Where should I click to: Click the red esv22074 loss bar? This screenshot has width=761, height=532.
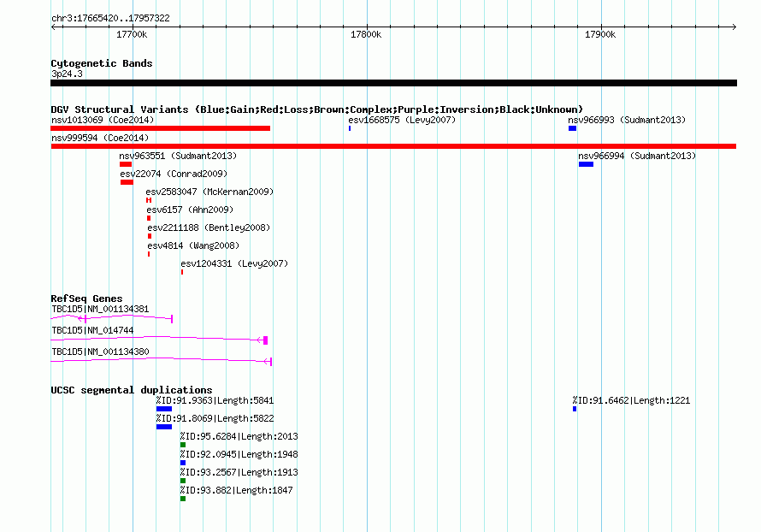coord(127,182)
